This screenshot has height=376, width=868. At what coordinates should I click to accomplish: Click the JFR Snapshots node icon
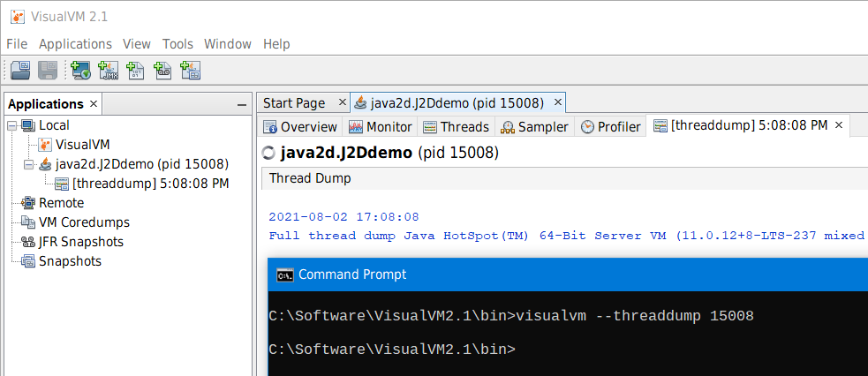tap(28, 242)
